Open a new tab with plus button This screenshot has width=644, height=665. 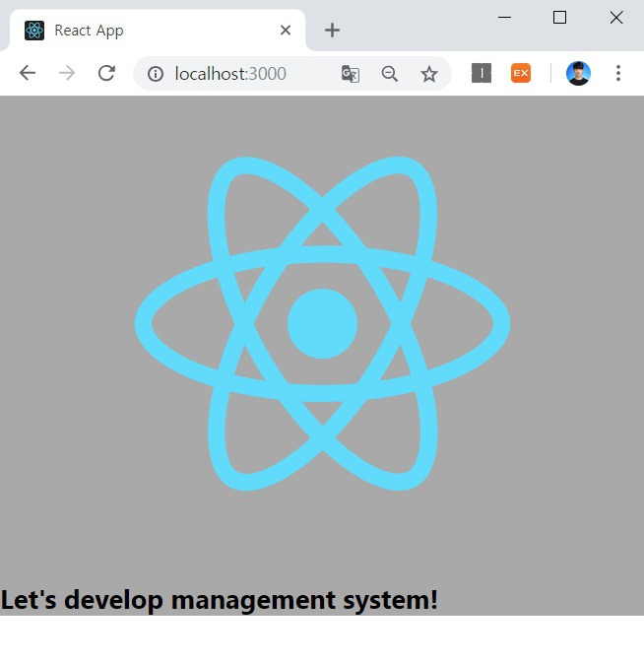(x=333, y=31)
